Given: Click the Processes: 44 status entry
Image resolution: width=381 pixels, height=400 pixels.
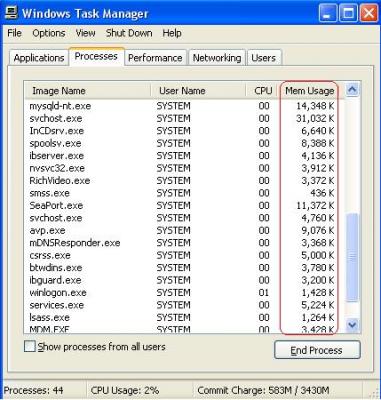Looking at the screenshot, I should pyautogui.click(x=33, y=390).
